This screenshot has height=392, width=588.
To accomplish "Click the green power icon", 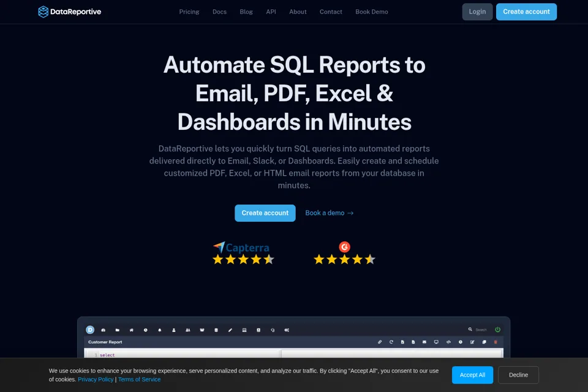I will coord(497,330).
